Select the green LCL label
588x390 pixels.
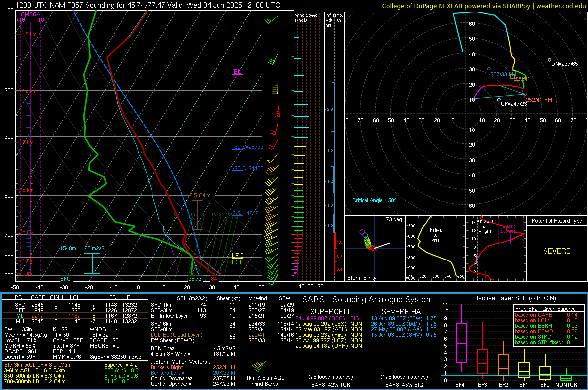[237, 262]
